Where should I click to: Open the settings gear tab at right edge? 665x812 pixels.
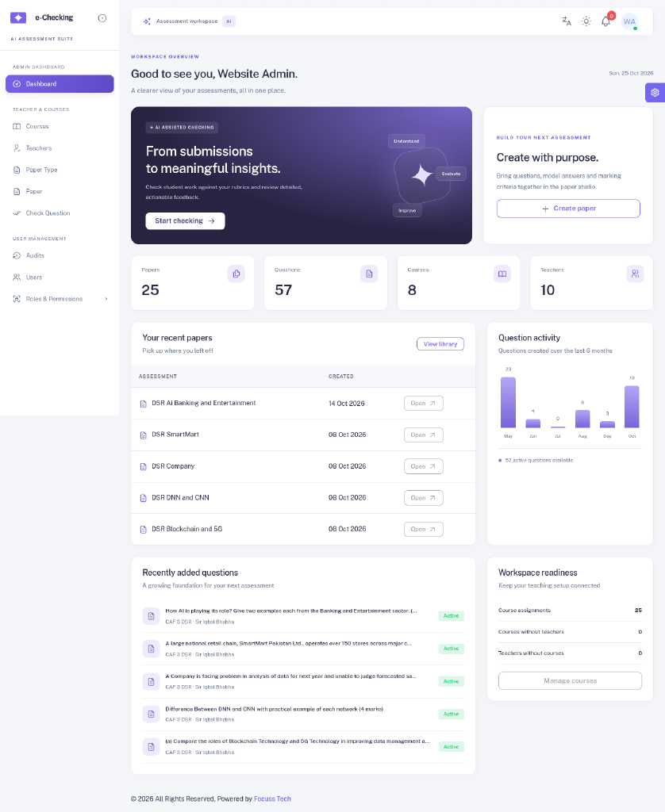[655, 93]
